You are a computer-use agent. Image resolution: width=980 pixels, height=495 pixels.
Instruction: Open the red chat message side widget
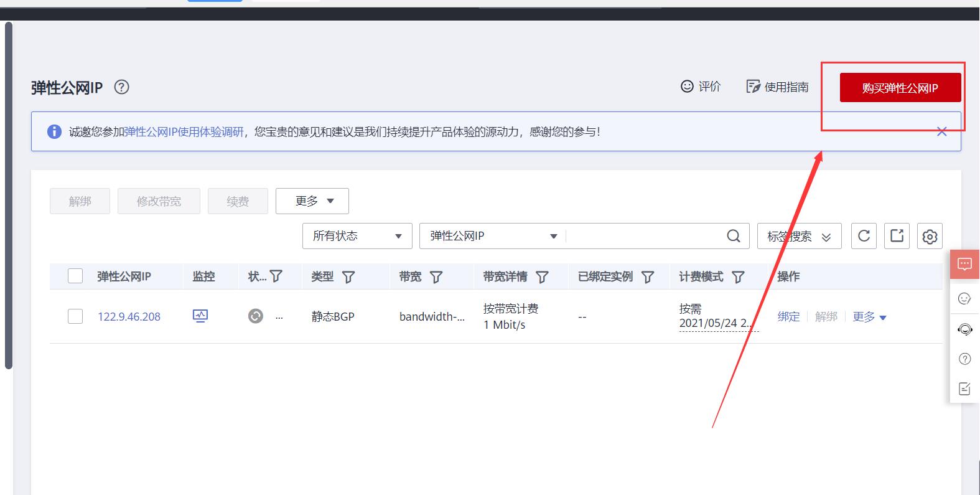964,264
